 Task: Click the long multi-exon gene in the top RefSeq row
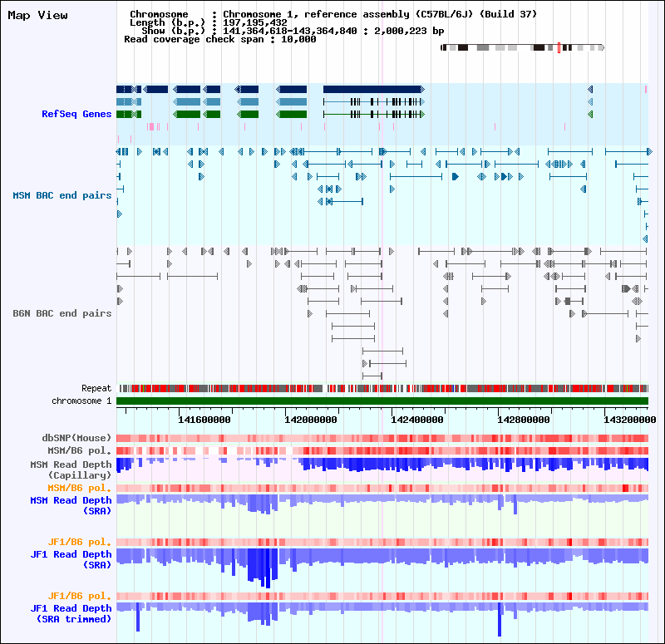373,89
